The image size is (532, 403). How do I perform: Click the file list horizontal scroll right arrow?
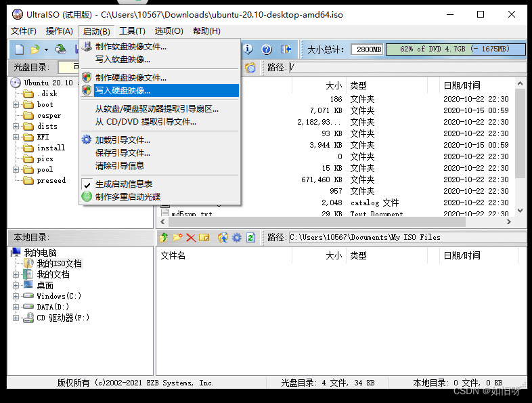[508, 221]
